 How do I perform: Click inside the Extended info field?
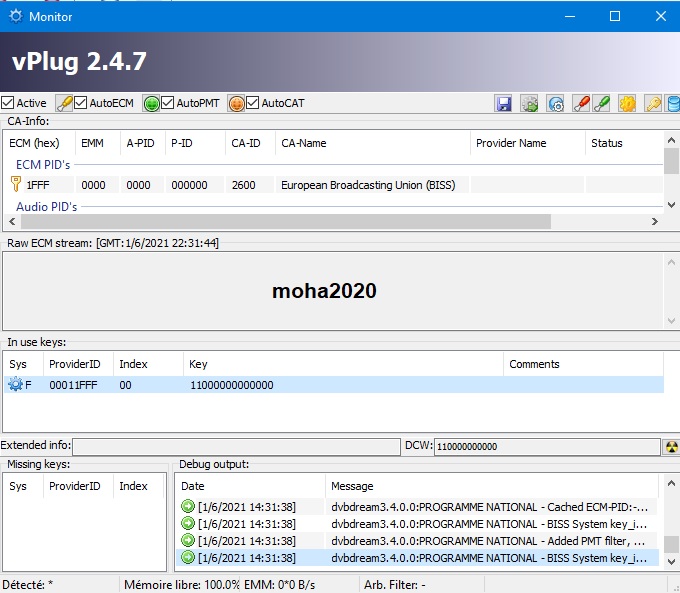pos(236,446)
